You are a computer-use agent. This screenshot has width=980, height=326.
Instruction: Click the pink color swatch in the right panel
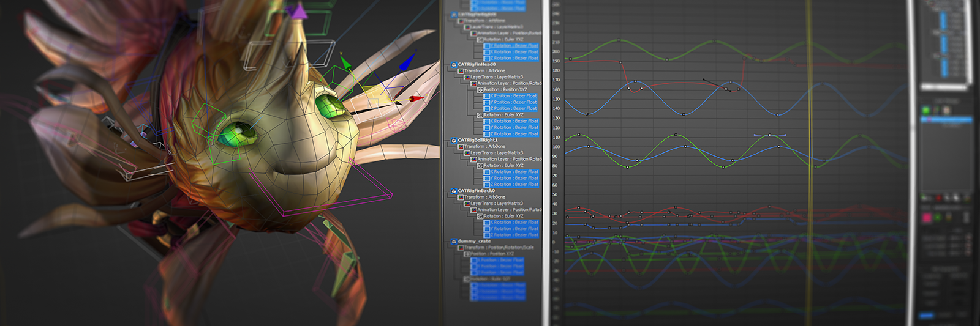927,218
